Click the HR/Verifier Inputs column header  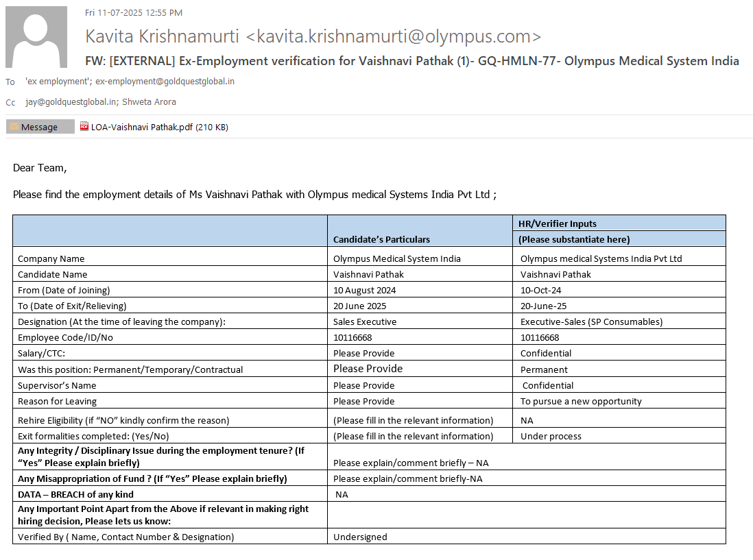coord(557,223)
